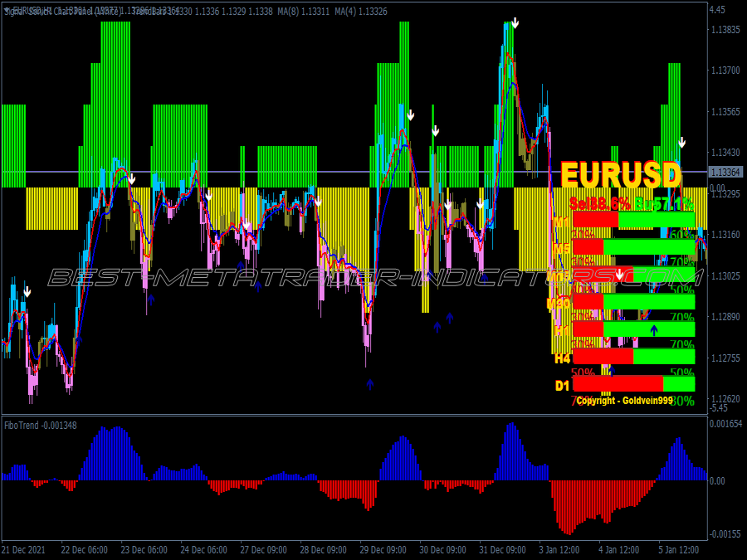This screenshot has width=747, height=560.
Task: Click white sell arrow above the 31 Dec peak
Action: pyautogui.click(x=515, y=23)
